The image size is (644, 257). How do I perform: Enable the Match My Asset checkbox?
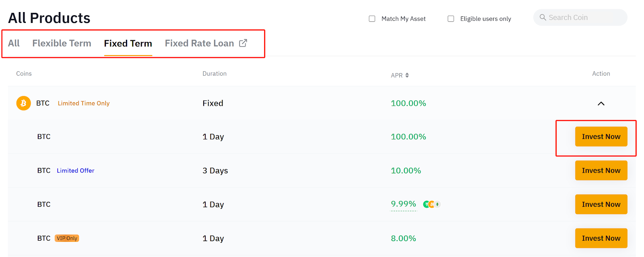(x=372, y=19)
